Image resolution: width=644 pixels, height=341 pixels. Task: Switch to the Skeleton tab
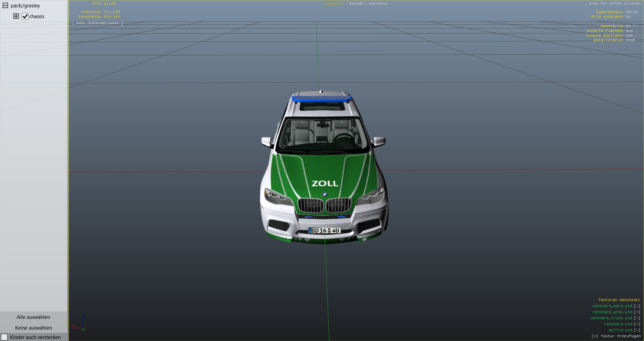[x=378, y=3]
